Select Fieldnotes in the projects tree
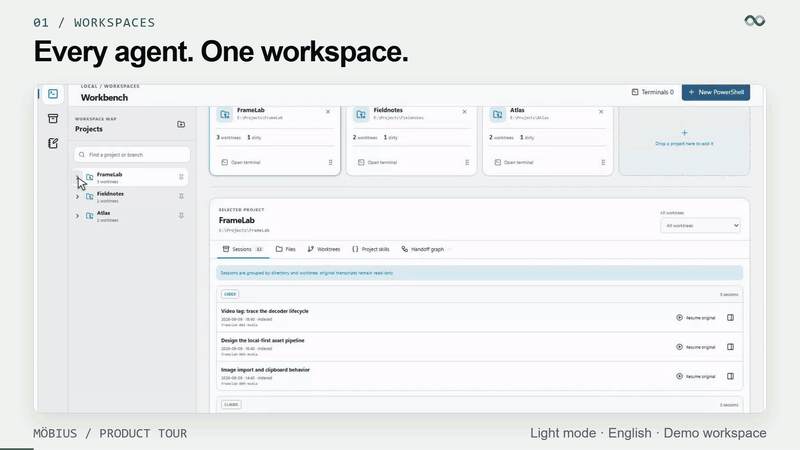This screenshot has width=800, height=450. [x=131, y=196]
